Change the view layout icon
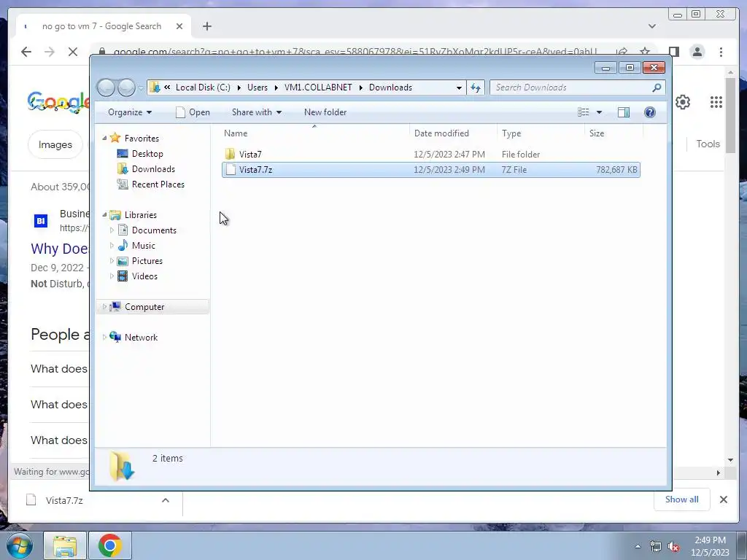 (x=583, y=112)
